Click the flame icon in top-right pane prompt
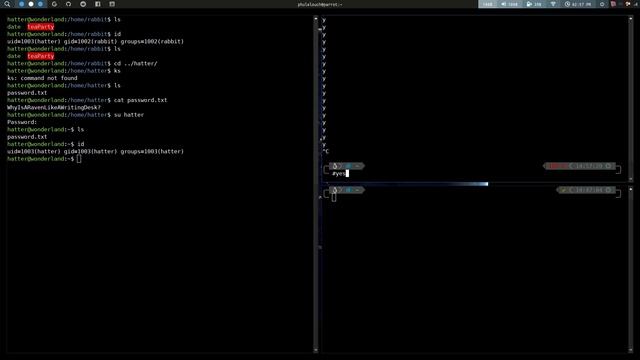The height and width of the screenshot is (360, 640). point(335,166)
